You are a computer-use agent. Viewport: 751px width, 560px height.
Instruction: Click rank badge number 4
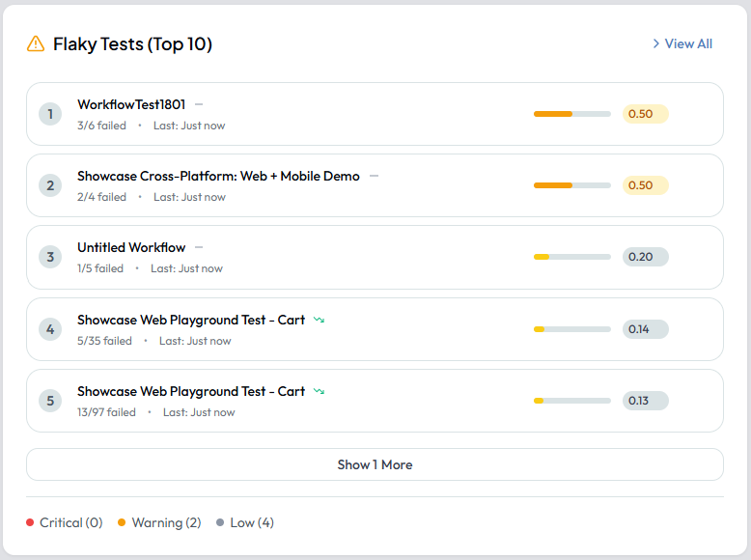pos(50,329)
